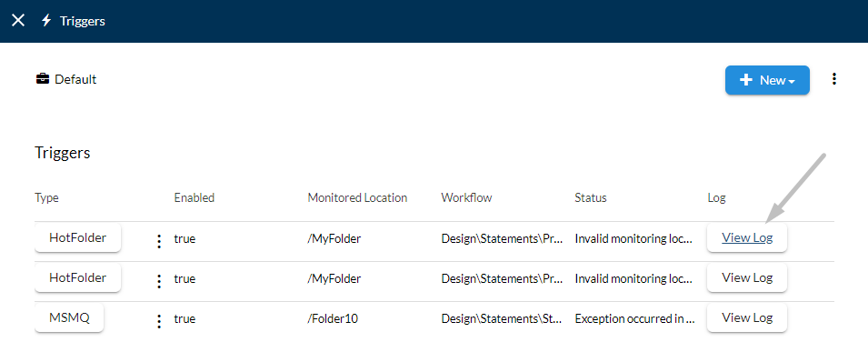Click the MSMQ type button
Viewport: 868px width, 362px height.
click(x=69, y=318)
